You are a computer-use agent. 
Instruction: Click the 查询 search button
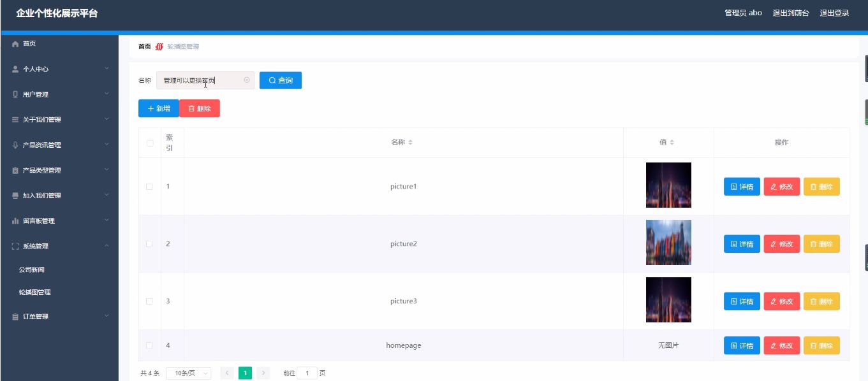(281, 80)
